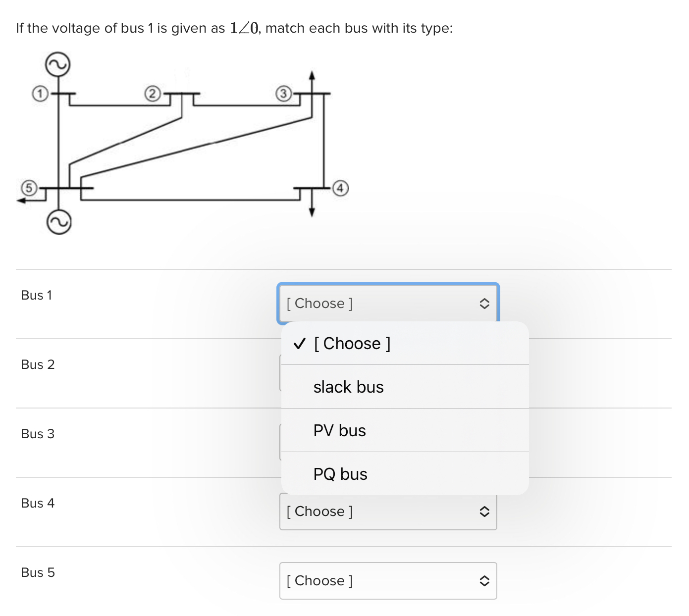Select "slack bus" from the open dropdown

[x=348, y=387]
